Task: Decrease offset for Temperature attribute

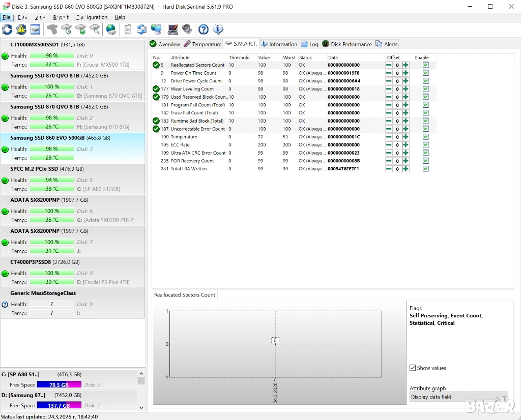Action: coord(389,137)
